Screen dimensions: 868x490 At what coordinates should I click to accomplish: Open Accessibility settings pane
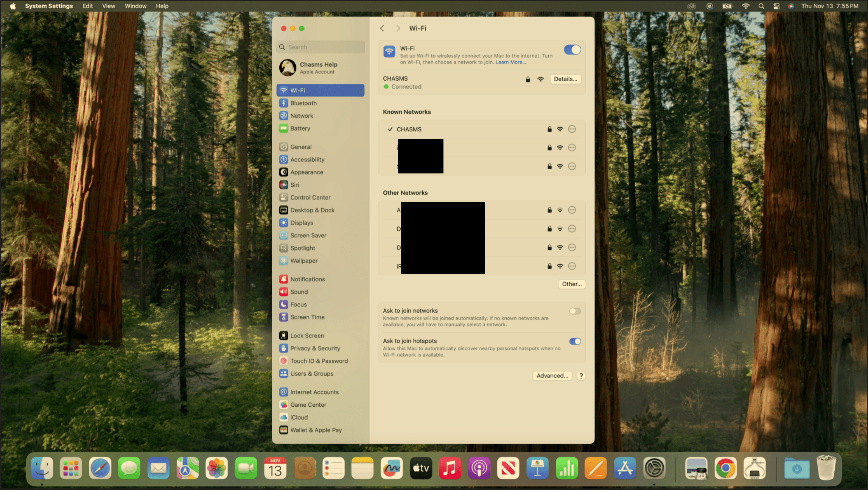[x=307, y=159]
